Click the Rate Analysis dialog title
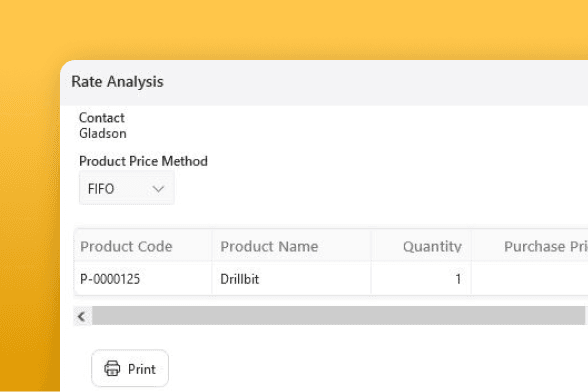588x392 pixels. [117, 81]
